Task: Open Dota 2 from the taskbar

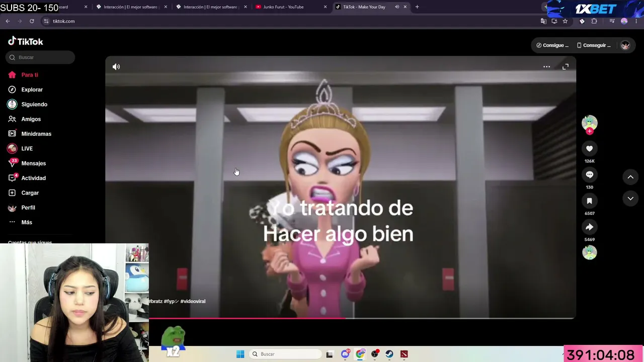Action: [404, 354]
